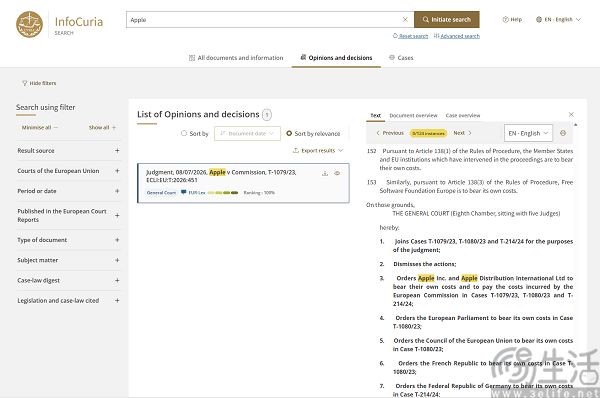Select the Sort by radio button
Screen dimensions: 600x398
coord(184,133)
